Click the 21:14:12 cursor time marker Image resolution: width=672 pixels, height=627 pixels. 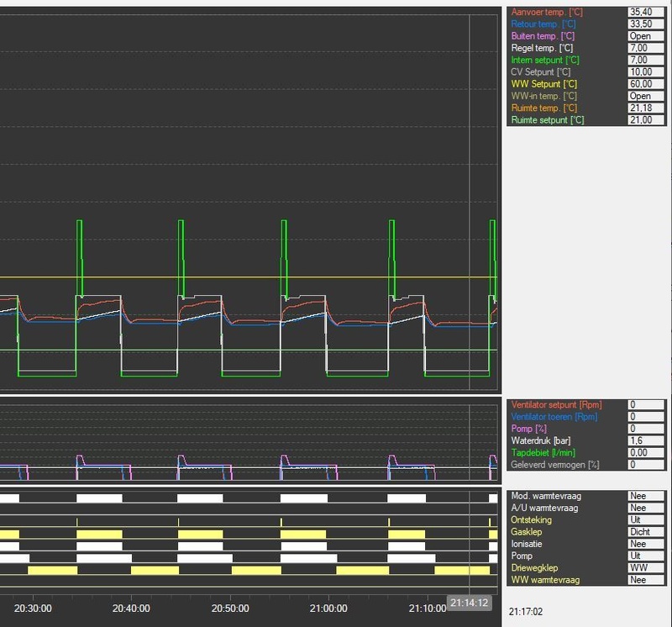click(470, 603)
